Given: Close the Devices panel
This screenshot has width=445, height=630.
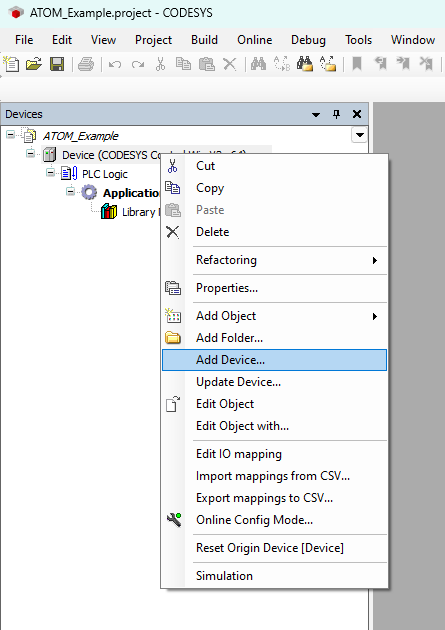Looking at the screenshot, I should 357,114.
